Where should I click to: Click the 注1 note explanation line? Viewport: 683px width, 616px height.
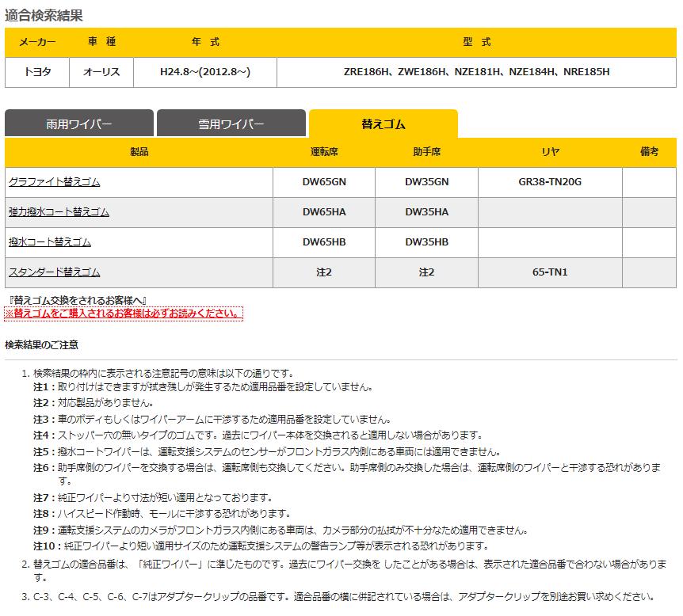click(x=203, y=387)
